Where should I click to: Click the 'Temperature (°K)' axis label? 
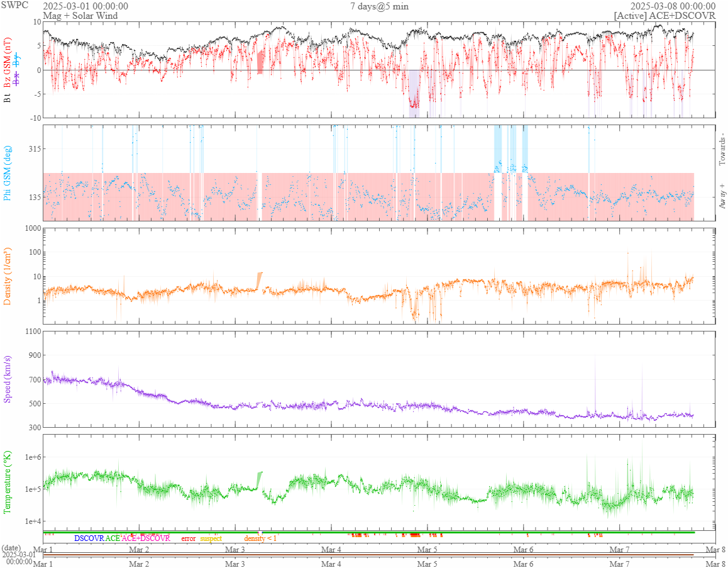click(x=8, y=482)
